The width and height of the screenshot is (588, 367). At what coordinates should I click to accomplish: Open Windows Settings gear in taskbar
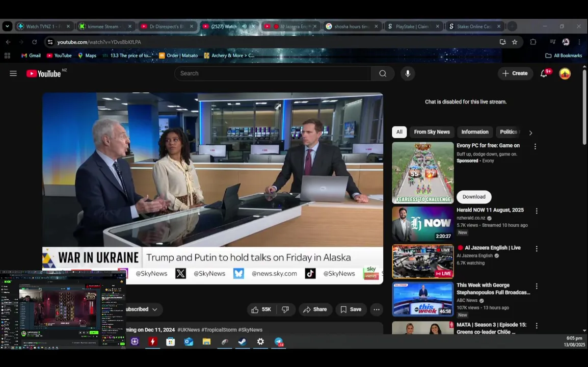click(x=260, y=342)
